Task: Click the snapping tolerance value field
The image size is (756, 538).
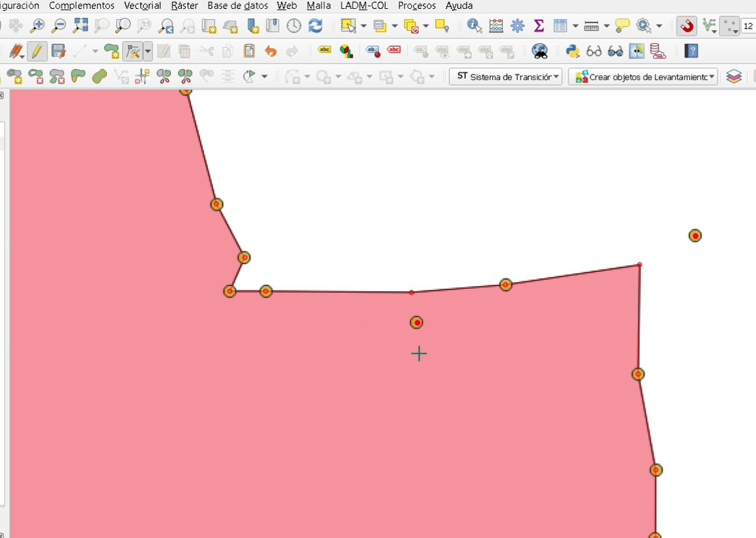Action: (x=748, y=26)
